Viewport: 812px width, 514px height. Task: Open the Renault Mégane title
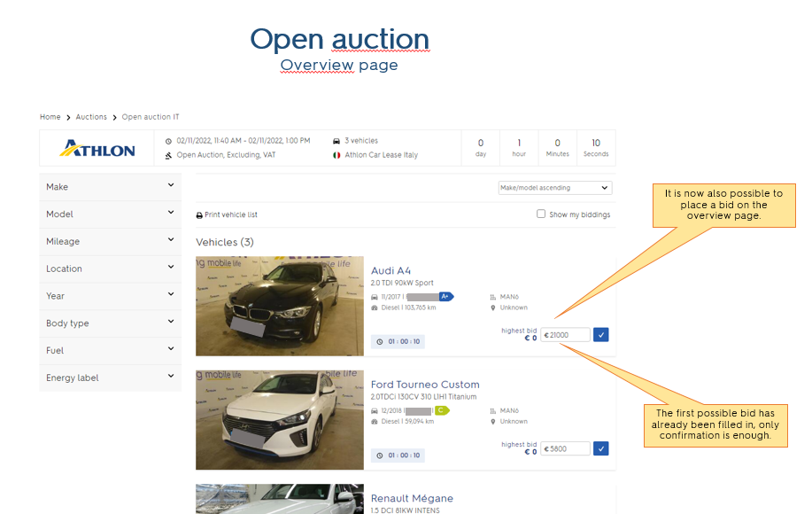pyautogui.click(x=413, y=498)
